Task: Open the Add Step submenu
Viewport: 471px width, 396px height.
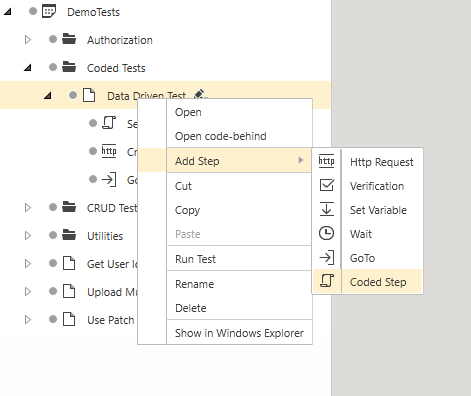Action: pyautogui.click(x=225, y=161)
